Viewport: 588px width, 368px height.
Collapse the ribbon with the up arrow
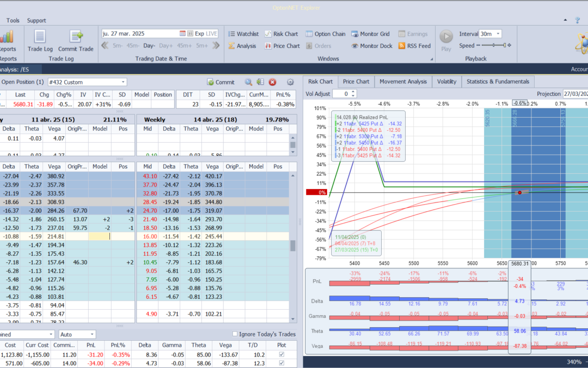[x=566, y=20]
